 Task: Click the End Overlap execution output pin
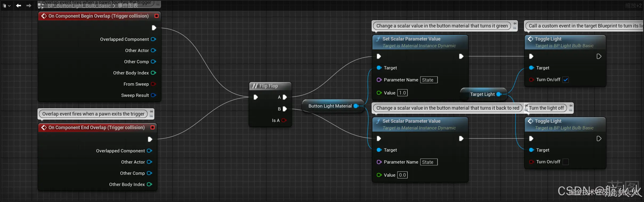(150, 139)
